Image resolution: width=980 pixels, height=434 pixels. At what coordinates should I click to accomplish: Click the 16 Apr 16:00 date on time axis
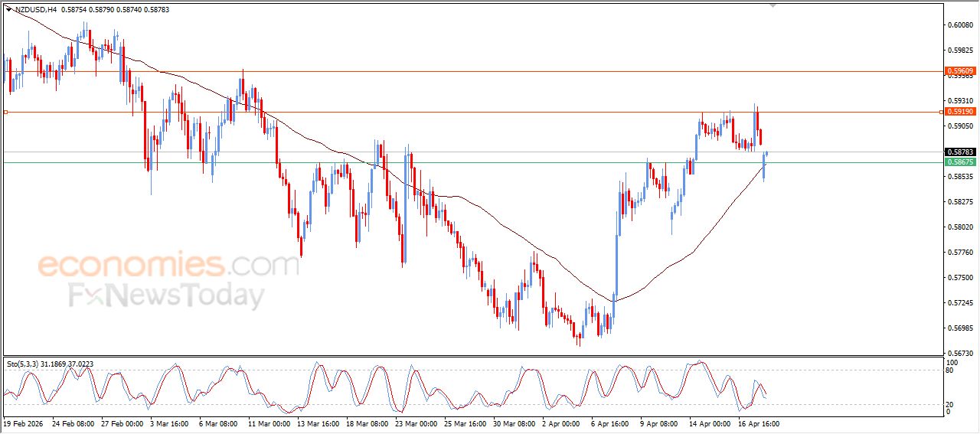[759, 423]
